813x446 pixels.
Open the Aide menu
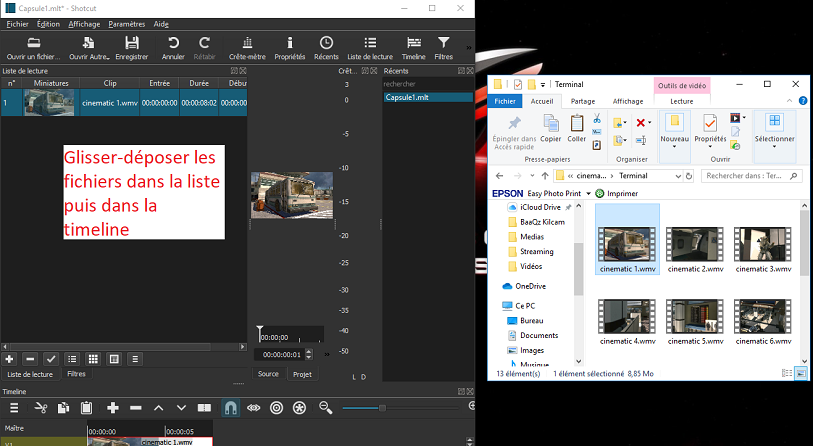[x=161, y=24]
